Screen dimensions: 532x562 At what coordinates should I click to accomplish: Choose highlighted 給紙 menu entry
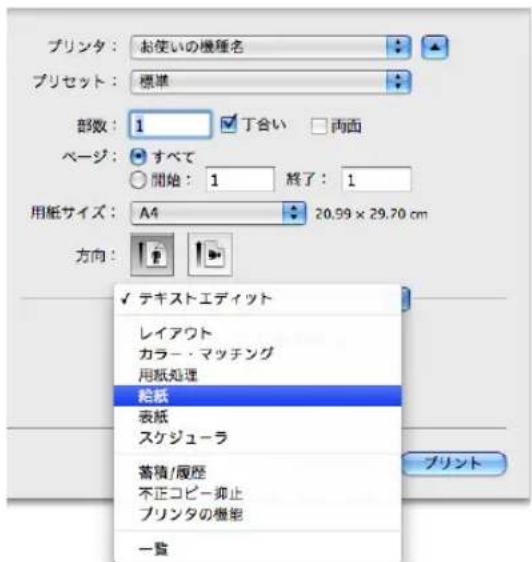(x=257, y=396)
